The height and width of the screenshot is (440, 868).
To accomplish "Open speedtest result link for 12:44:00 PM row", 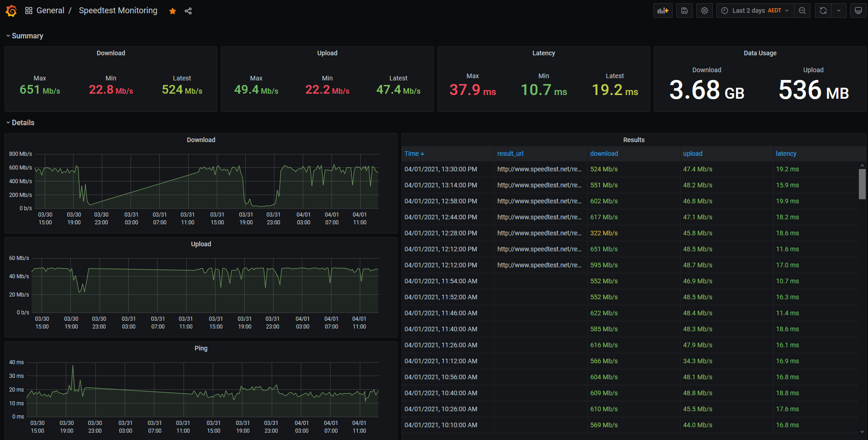I will pos(539,217).
